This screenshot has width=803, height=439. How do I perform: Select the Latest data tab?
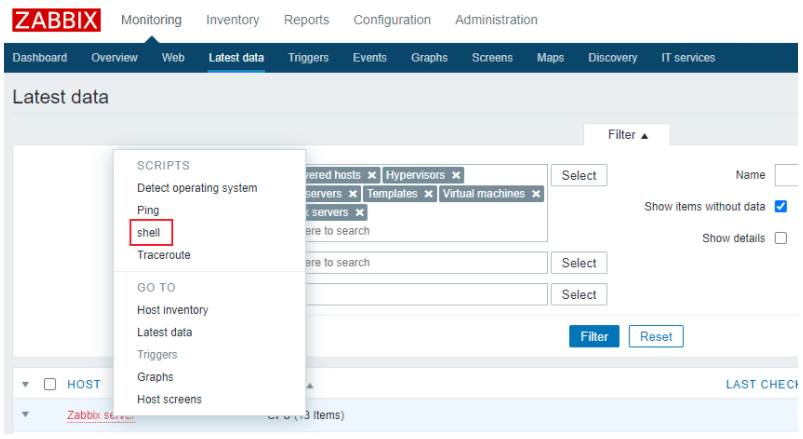[236, 57]
